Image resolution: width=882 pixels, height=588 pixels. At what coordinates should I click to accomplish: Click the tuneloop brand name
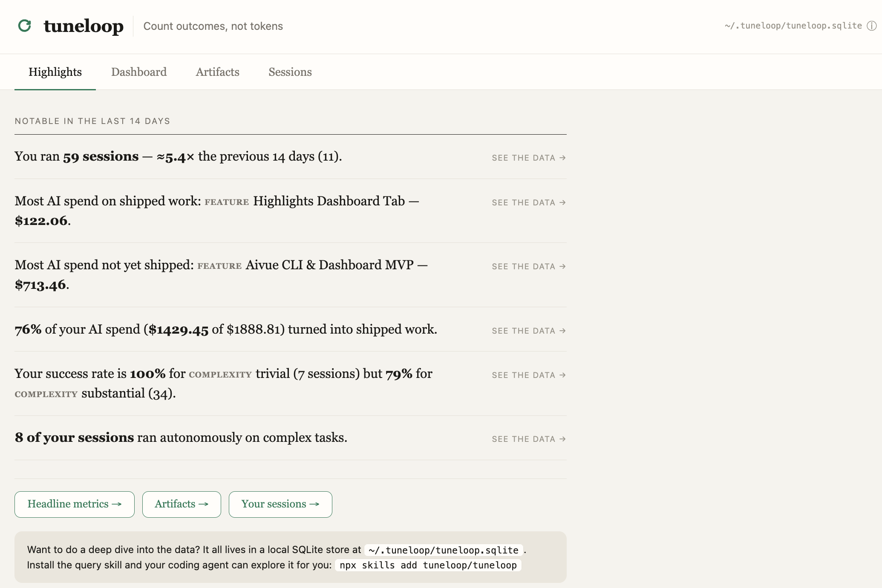[x=84, y=26]
